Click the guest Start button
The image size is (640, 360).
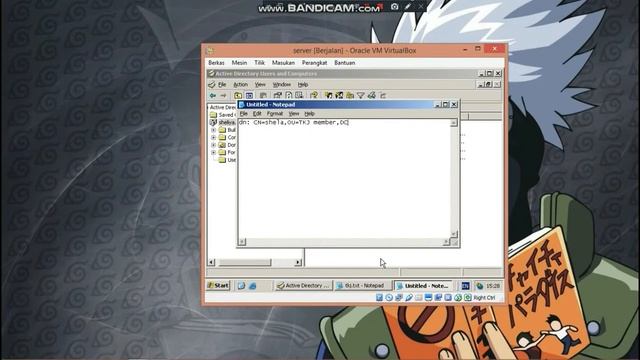point(219,286)
